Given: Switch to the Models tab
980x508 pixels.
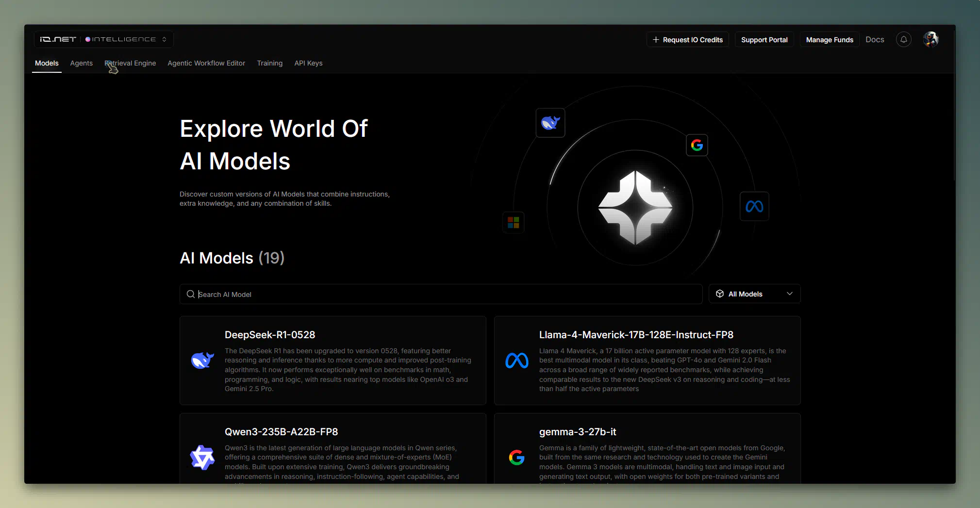Looking at the screenshot, I should click(47, 63).
